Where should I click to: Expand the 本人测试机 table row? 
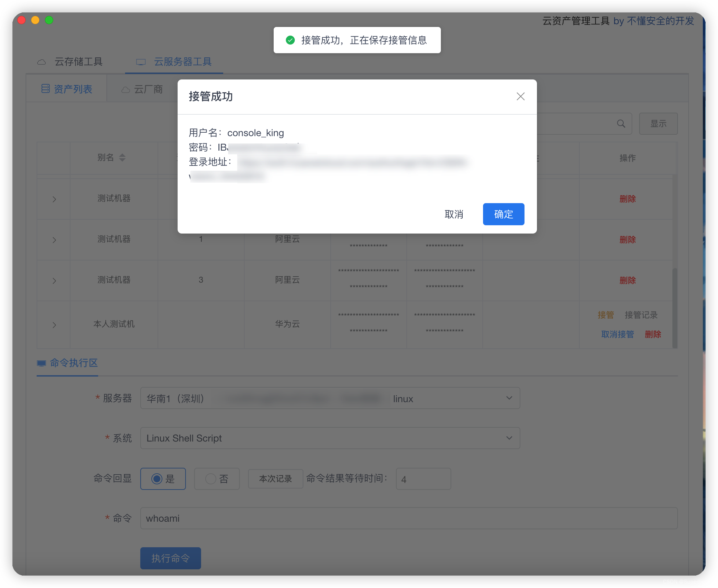(54, 324)
